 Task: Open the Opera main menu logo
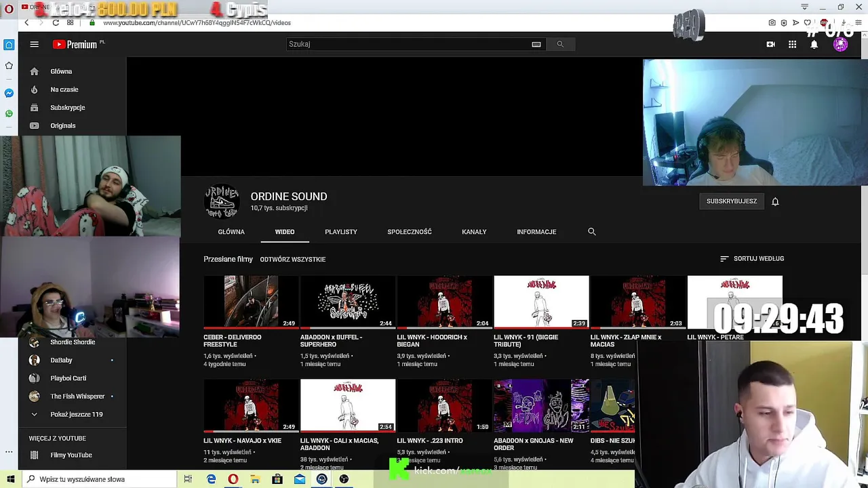coord(9,9)
